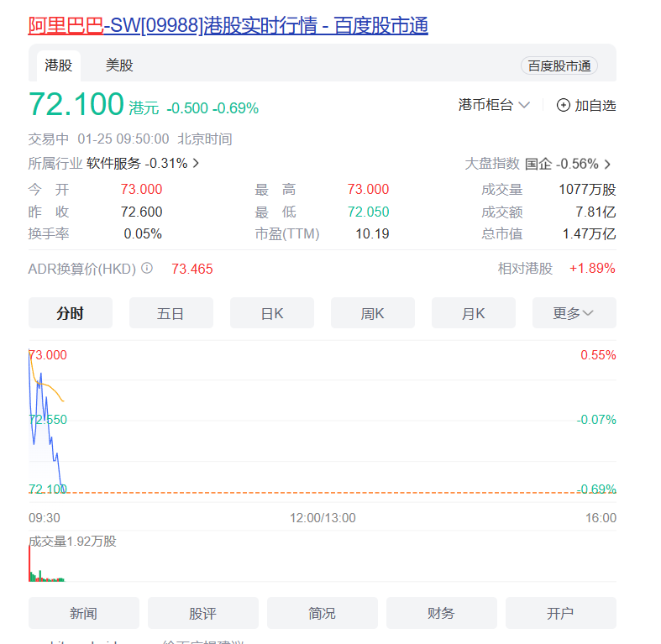The image size is (661, 644).
Task: Click the 开户 button
Action: point(560,613)
